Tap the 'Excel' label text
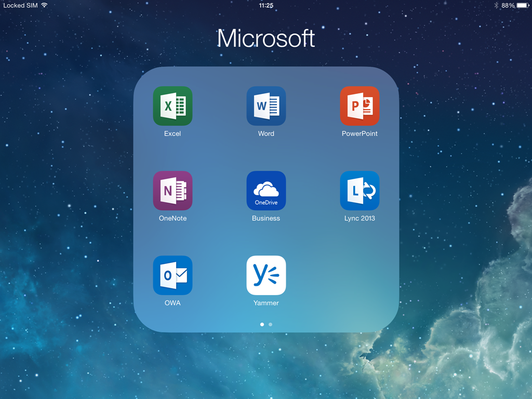 [172, 134]
